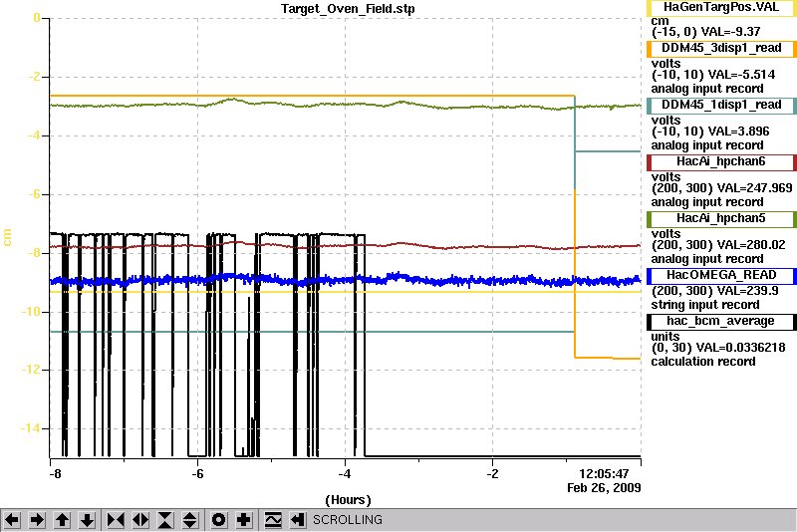Zoom in vertically with hourglass-shaped icon
Image resolution: width=797 pixels, height=532 pixels.
[x=165, y=520]
